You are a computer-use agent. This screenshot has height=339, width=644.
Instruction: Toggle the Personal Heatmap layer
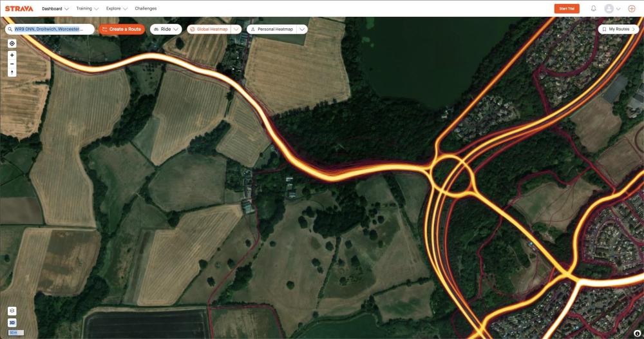coord(272,29)
